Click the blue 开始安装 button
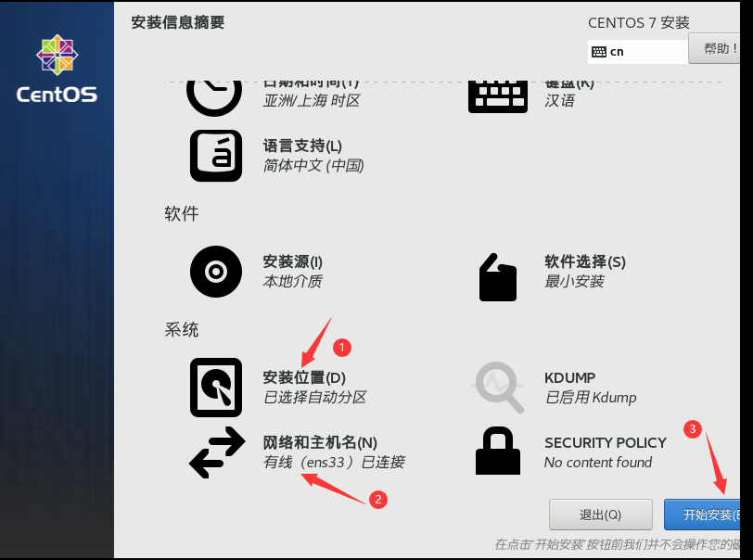753x560 pixels. coord(702,515)
